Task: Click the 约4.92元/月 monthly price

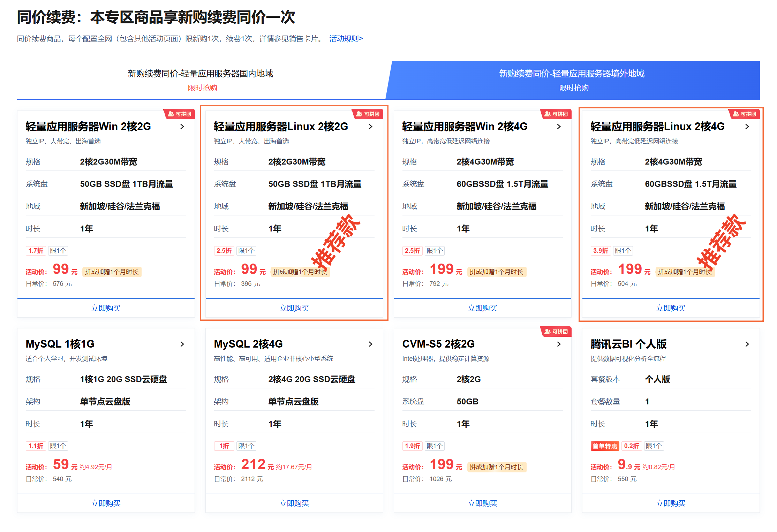Action: pos(96,467)
